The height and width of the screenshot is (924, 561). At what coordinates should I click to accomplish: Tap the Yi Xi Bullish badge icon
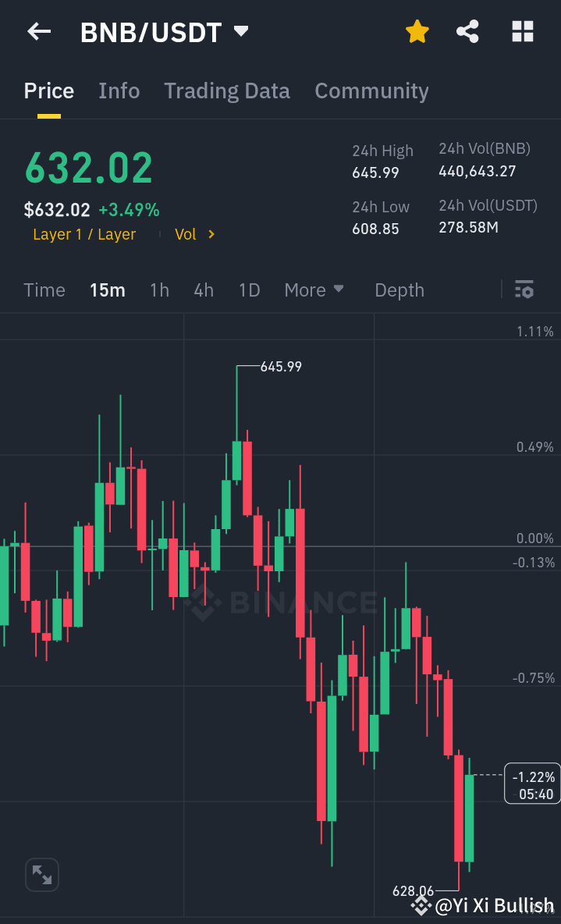pos(421,906)
